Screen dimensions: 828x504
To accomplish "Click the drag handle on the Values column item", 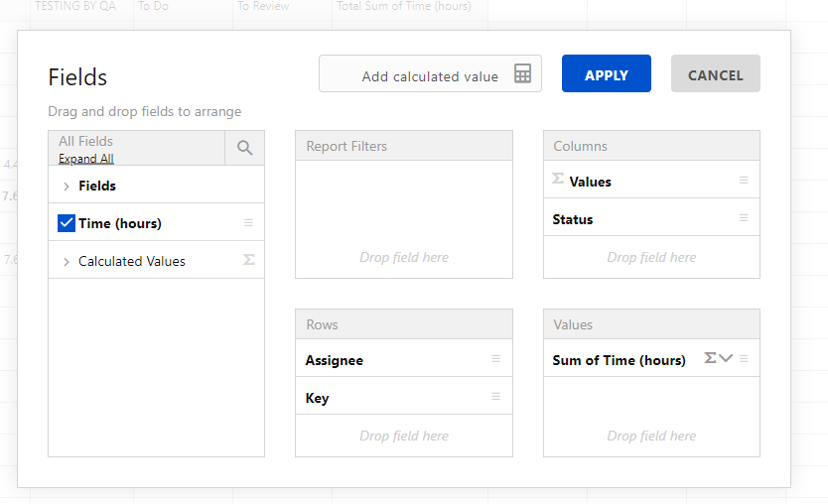I will coord(744,181).
